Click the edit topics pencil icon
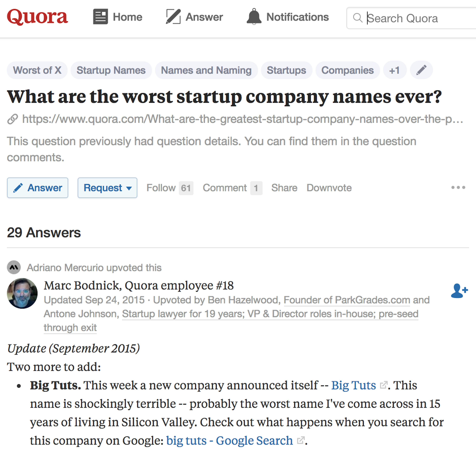 [x=421, y=70]
